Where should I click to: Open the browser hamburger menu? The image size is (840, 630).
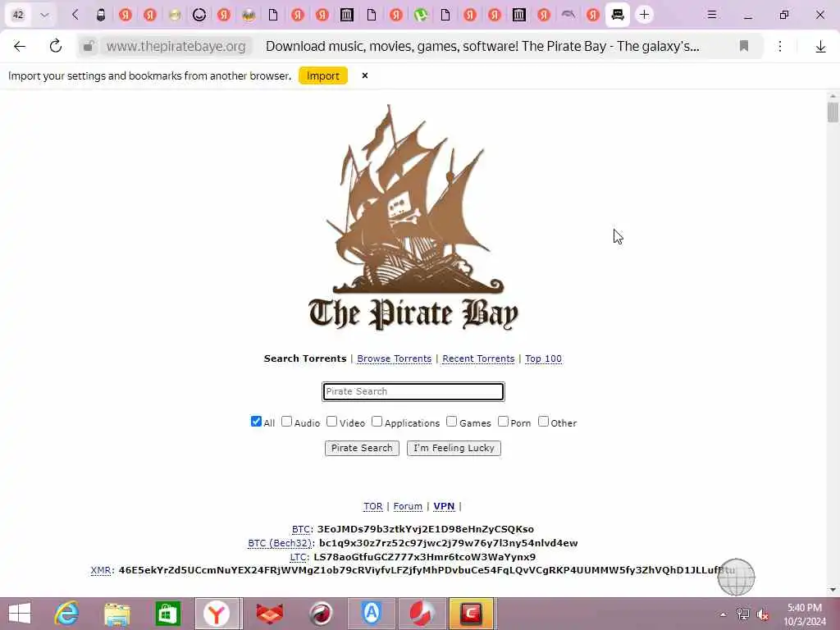click(711, 15)
